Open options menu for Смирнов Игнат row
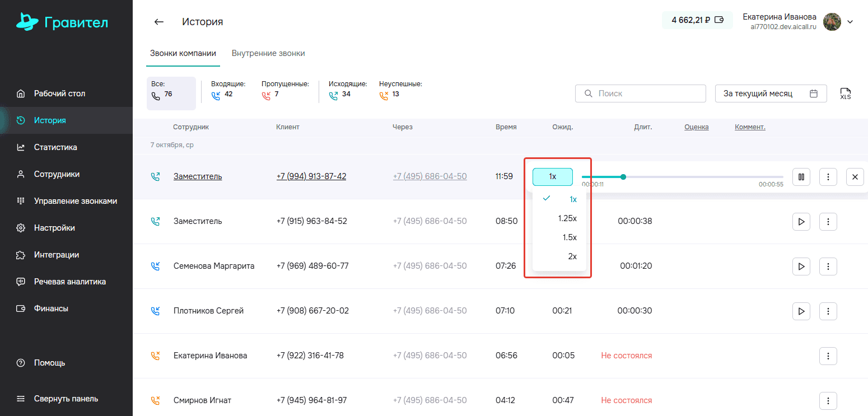Image resolution: width=868 pixels, height=416 pixels. coord(828,400)
